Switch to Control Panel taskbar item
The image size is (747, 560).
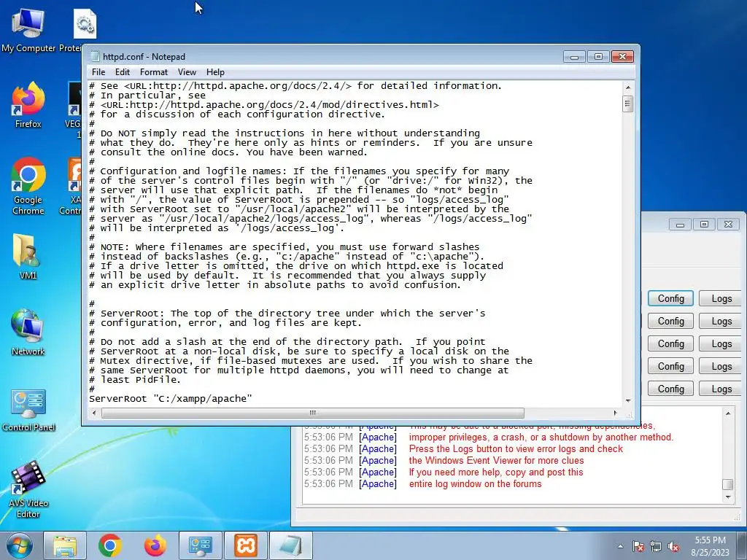pos(200,545)
